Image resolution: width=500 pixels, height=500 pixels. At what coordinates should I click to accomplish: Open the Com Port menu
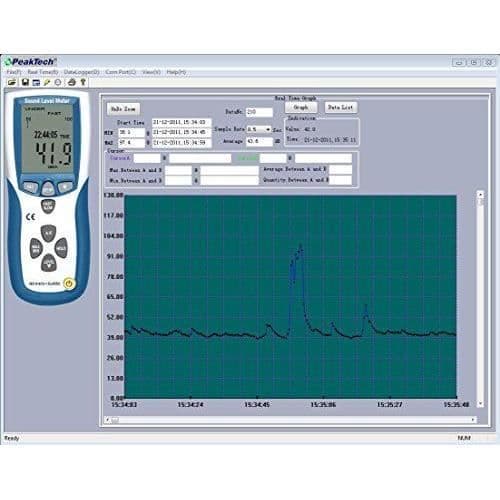(121, 72)
